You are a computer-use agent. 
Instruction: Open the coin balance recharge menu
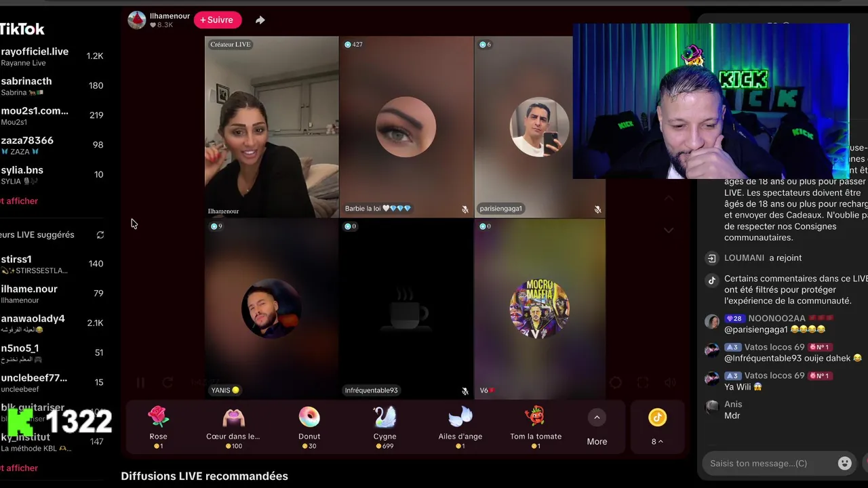657,427
